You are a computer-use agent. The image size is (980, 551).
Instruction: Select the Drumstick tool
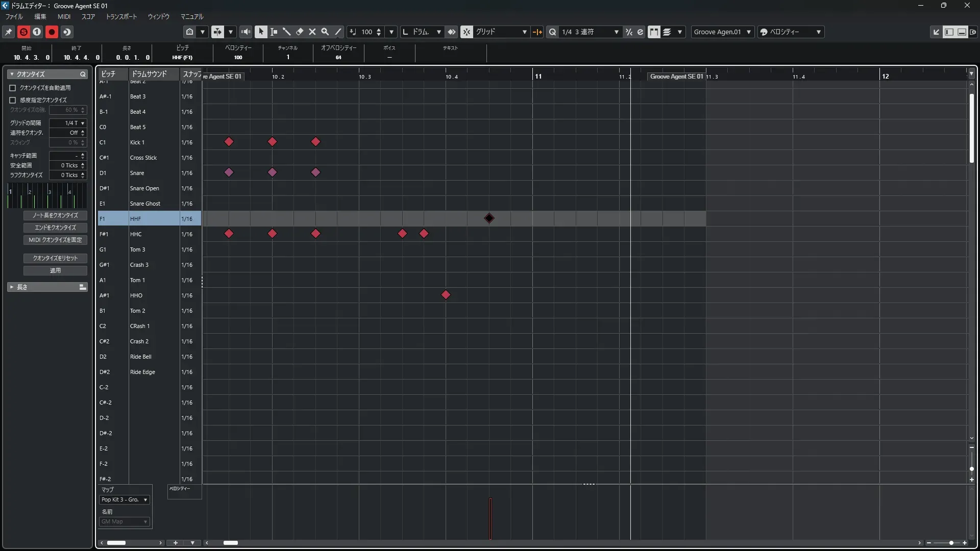click(x=287, y=32)
